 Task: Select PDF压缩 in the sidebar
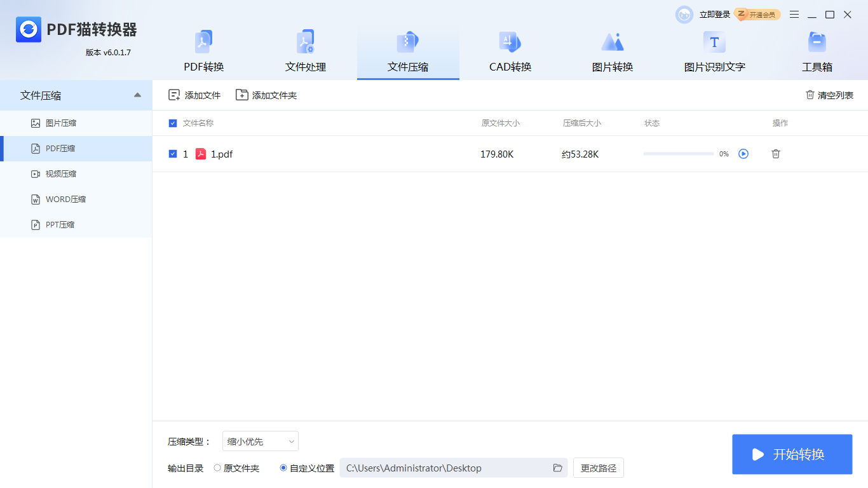point(76,149)
